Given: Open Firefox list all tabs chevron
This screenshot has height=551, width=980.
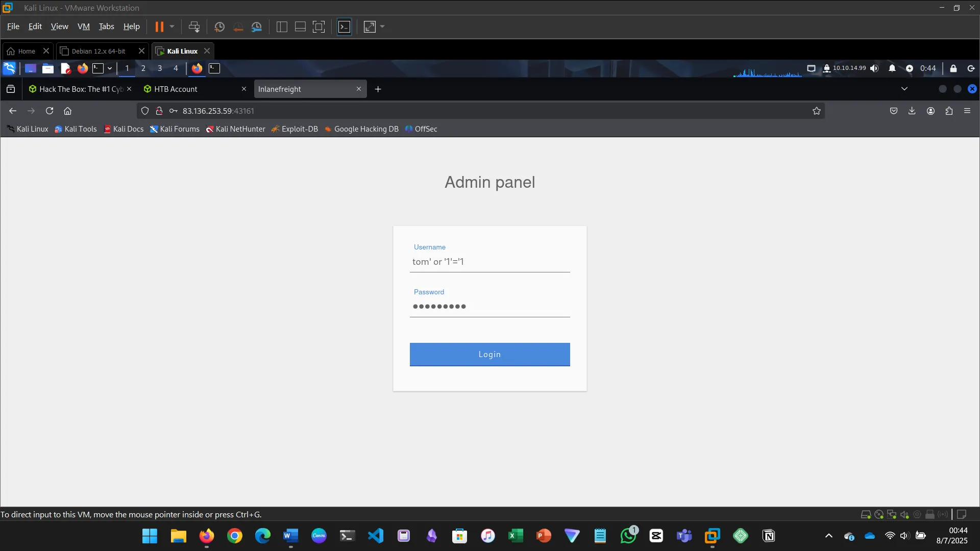Looking at the screenshot, I should [904, 89].
